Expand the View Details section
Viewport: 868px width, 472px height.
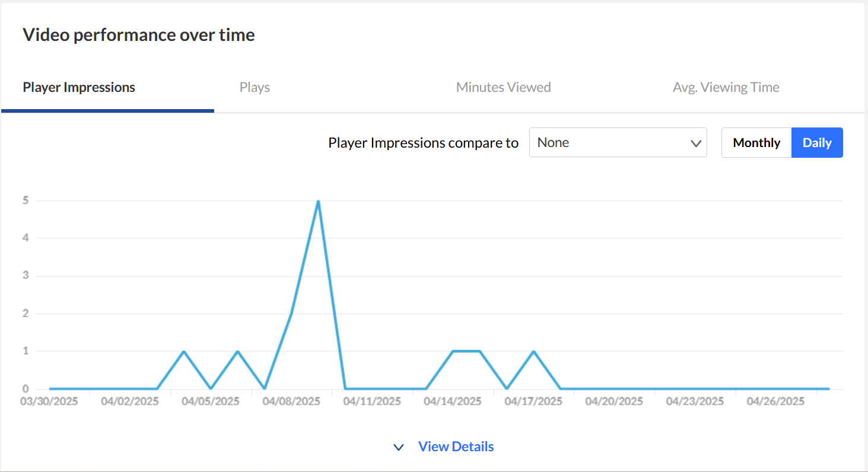444,447
